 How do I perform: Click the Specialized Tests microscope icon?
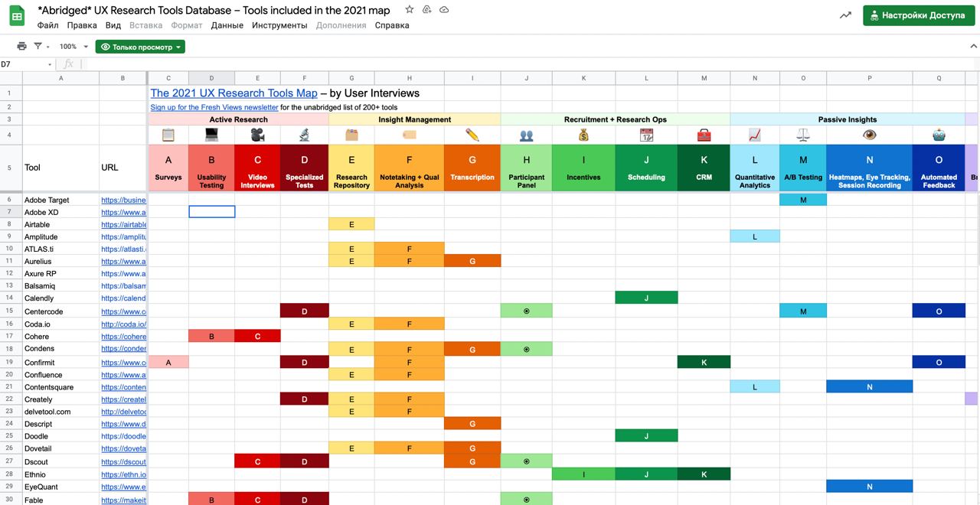304,135
